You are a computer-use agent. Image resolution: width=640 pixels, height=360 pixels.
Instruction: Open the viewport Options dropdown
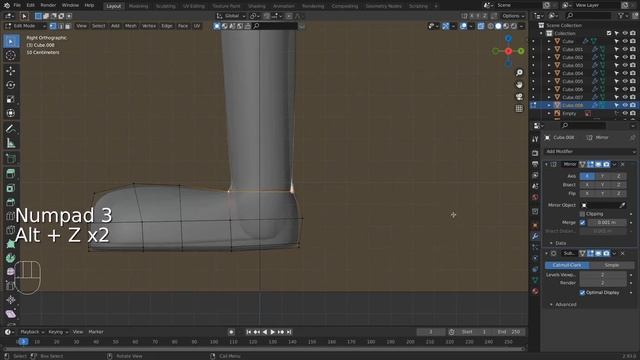tap(513, 16)
